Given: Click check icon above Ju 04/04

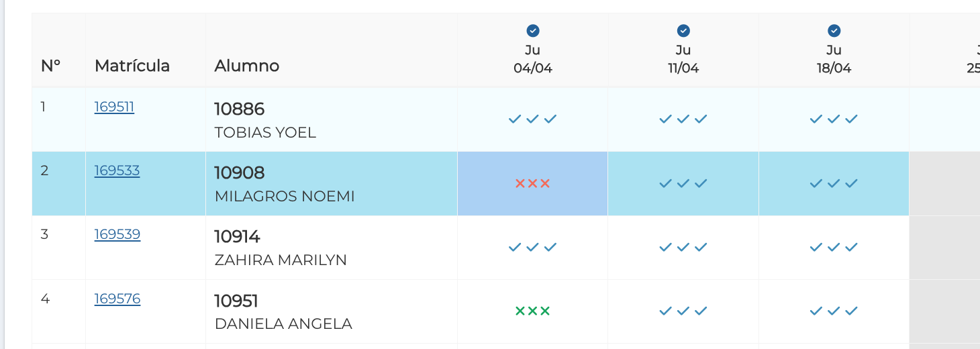Looking at the screenshot, I should 533,31.
